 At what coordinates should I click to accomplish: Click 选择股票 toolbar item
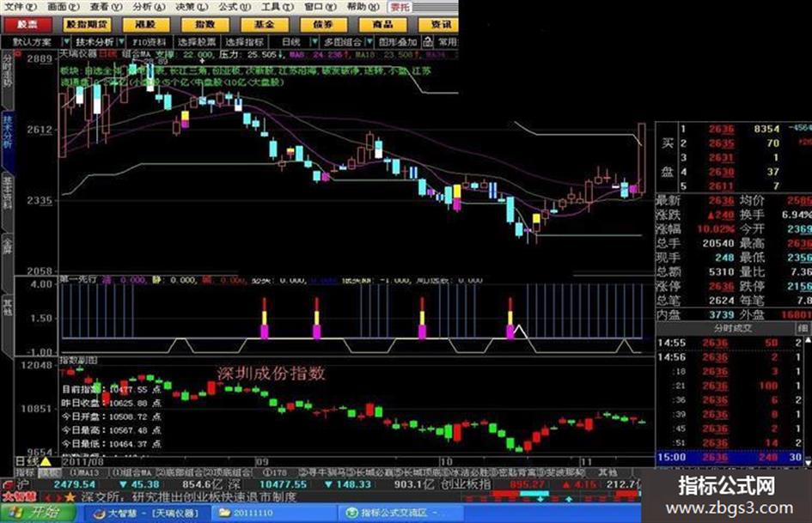point(197,42)
